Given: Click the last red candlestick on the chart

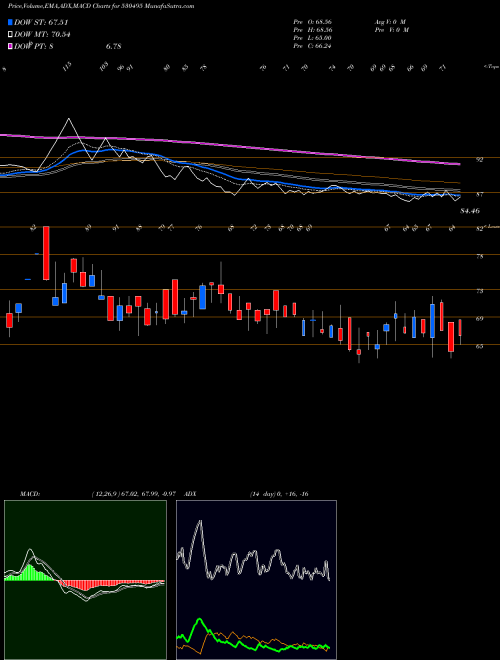Looking at the screenshot, I should coord(460,327).
